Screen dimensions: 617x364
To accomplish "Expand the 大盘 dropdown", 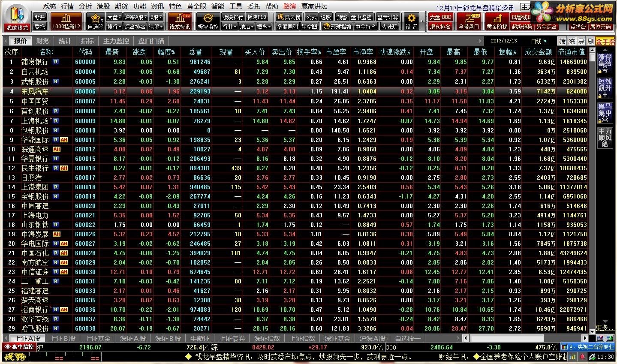I will coord(114,17).
